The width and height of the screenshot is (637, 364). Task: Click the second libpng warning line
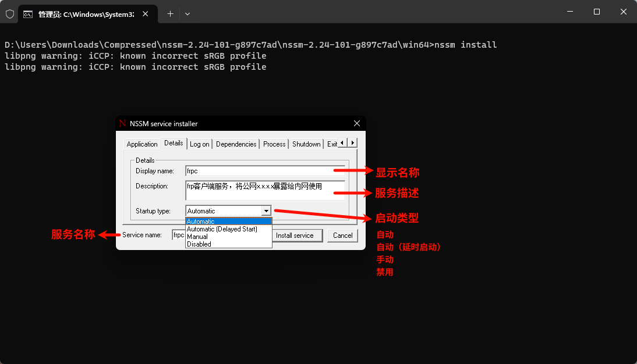[136, 67]
